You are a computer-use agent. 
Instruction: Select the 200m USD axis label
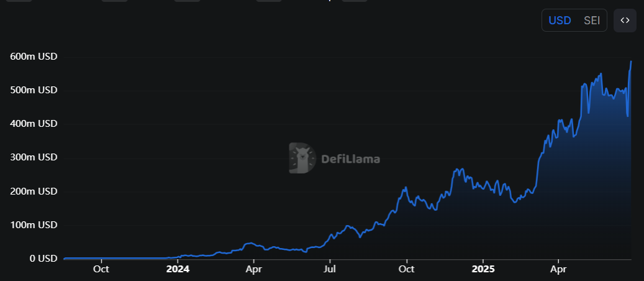point(34,191)
